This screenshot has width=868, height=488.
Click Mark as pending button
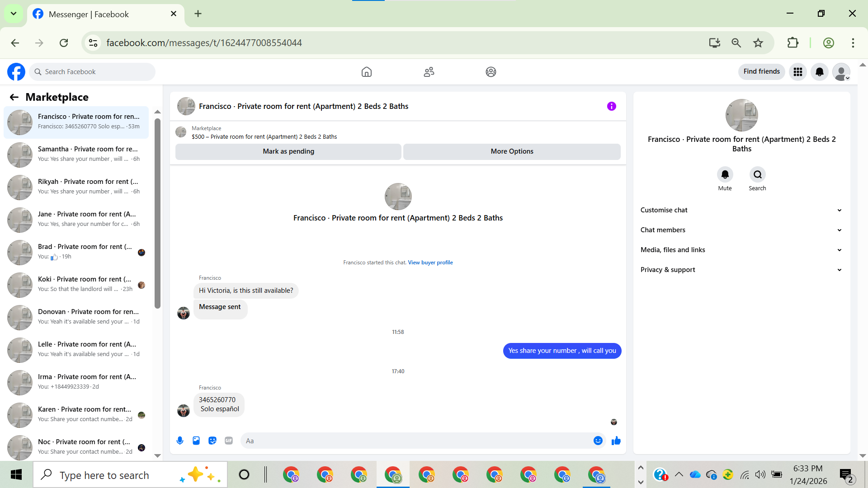288,151
